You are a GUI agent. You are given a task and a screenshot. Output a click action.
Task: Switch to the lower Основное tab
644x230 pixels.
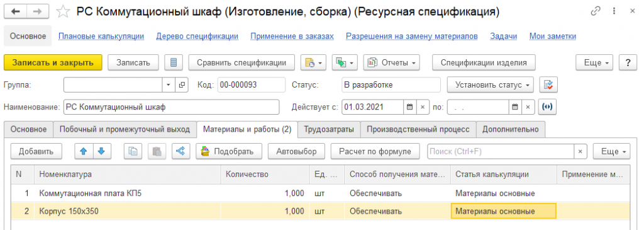(x=28, y=129)
